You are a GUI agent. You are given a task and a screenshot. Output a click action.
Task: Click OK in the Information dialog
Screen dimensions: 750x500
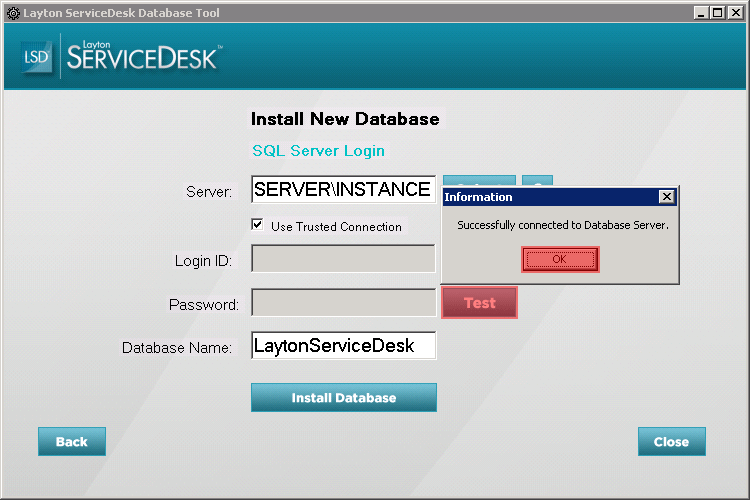[x=560, y=259]
